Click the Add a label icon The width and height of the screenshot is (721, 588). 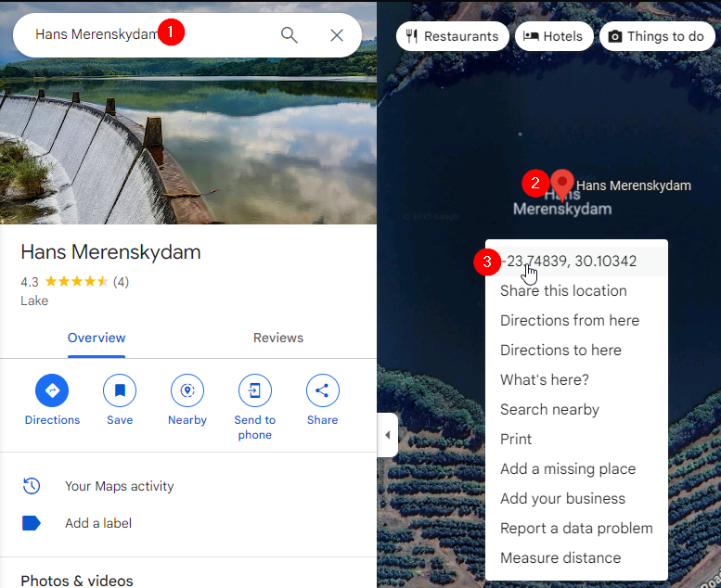pyautogui.click(x=32, y=523)
